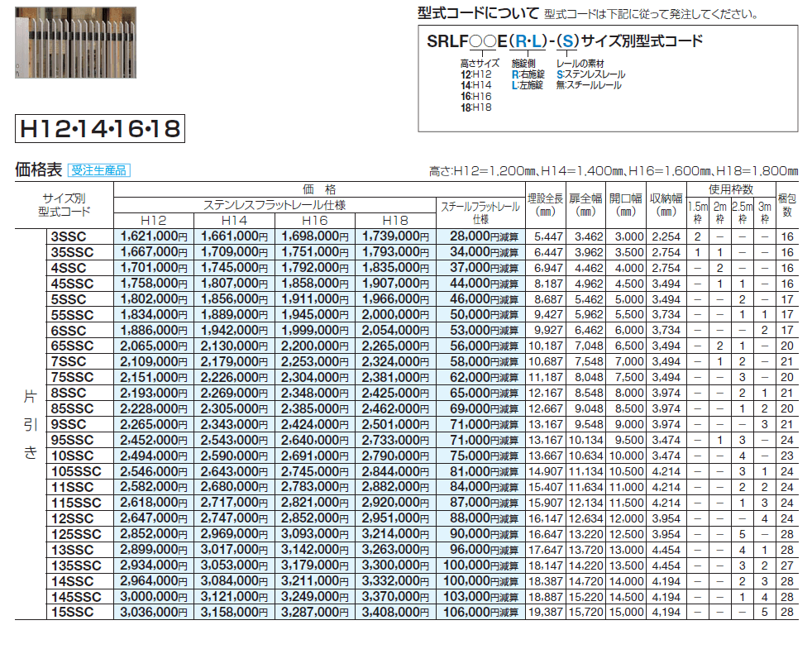This screenshot has height=649, width=812.
Task: Click the 型式コードについて heading
Action: pos(477,14)
